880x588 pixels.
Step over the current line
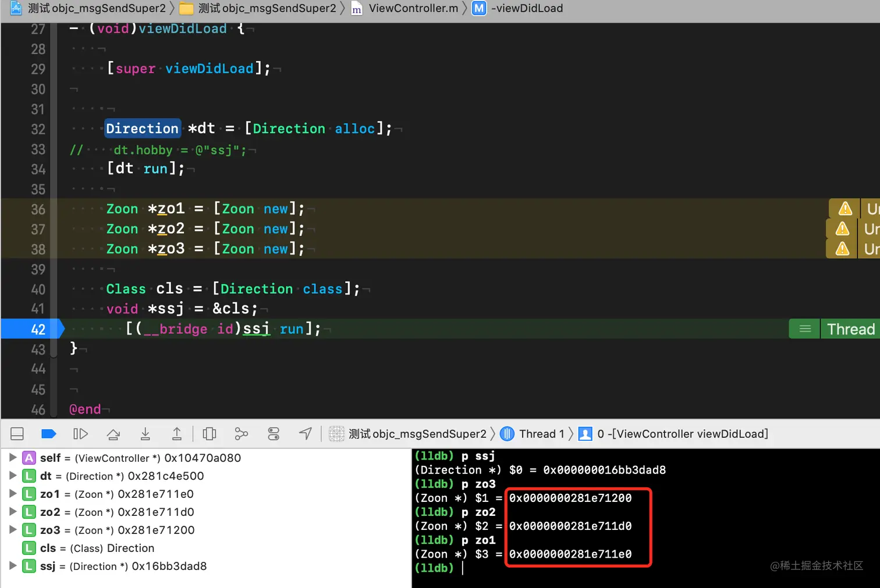113,434
